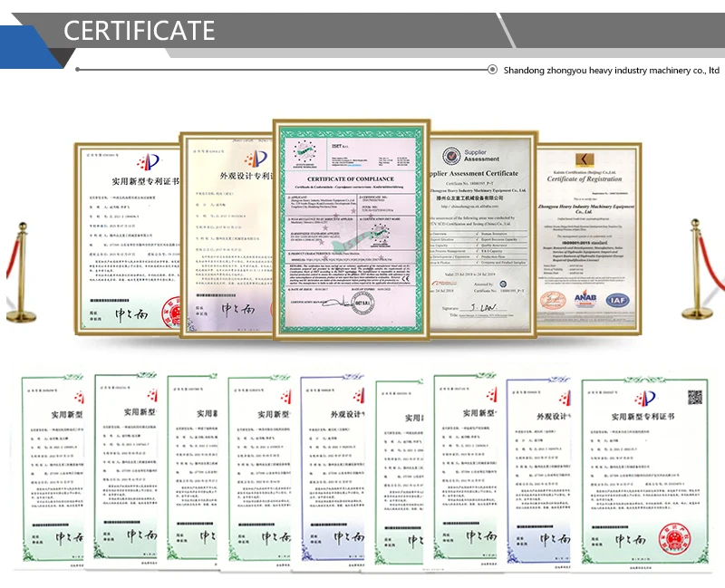This screenshot has height=588, width=725.
Task: Click the CERTIFICATE OF COMPLIANCE title text
Action: (x=351, y=178)
